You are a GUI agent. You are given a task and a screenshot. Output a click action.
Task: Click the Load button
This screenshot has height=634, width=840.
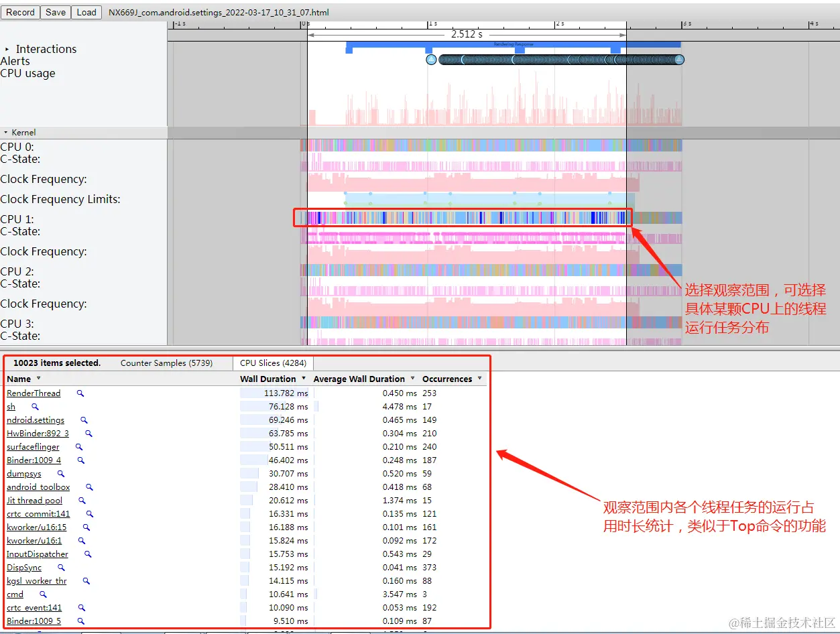click(x=86, y=12)
